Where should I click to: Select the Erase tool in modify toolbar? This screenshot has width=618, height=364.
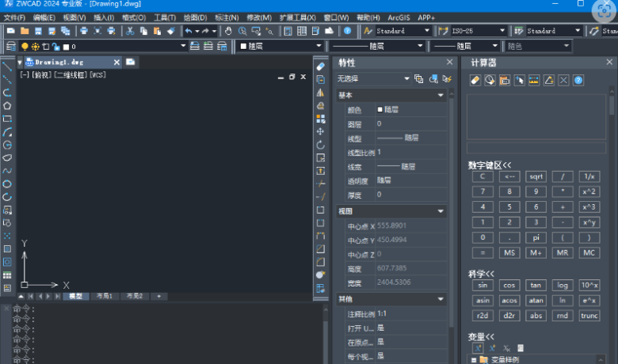click(321, 67)
